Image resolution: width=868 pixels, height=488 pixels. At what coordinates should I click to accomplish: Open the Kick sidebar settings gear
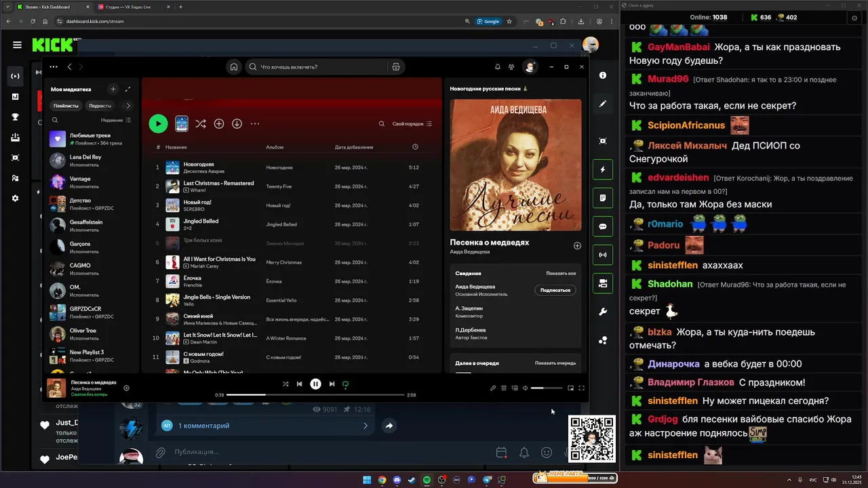pyautogui.click(x=15, y=199)
